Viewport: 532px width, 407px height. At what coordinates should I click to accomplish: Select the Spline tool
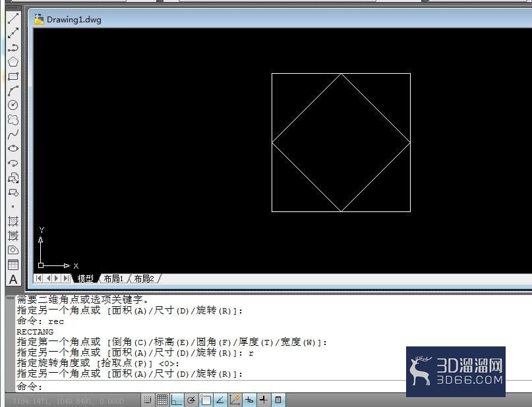[13, 134]
